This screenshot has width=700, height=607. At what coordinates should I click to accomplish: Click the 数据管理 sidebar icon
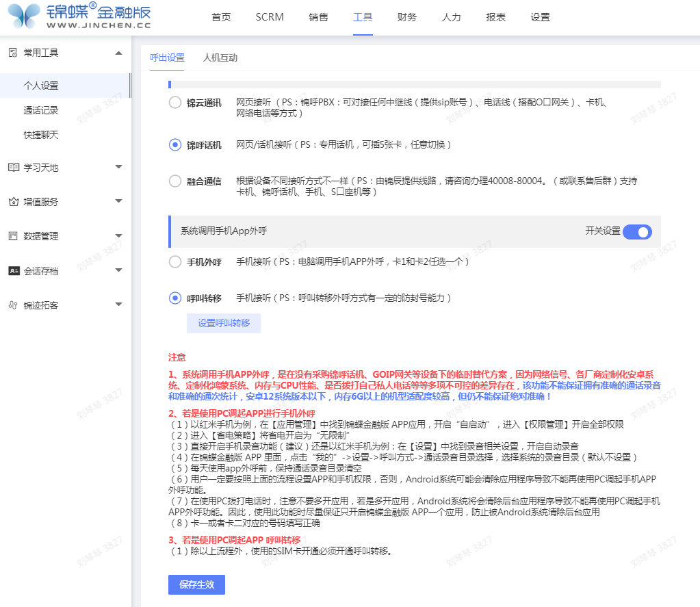coord(13,236)
